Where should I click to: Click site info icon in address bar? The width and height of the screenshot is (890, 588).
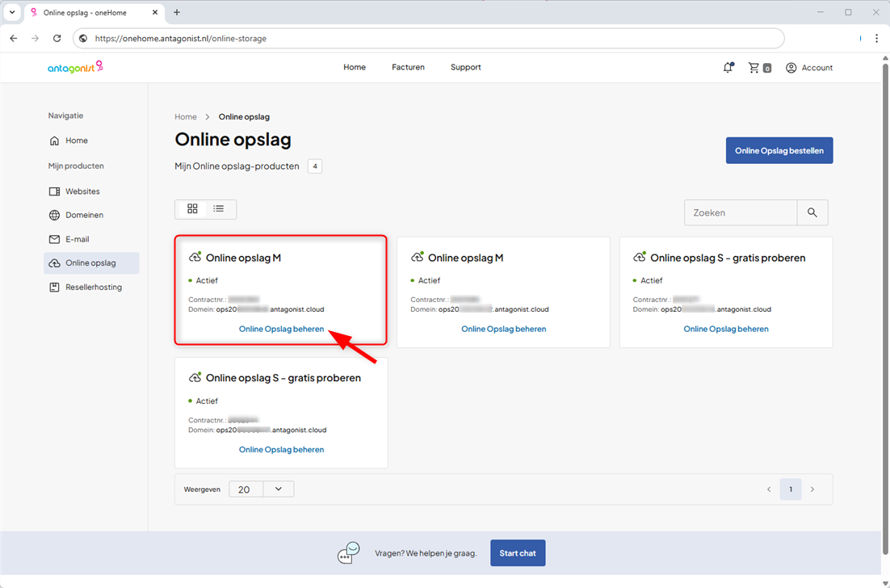[x=83, y=39]
